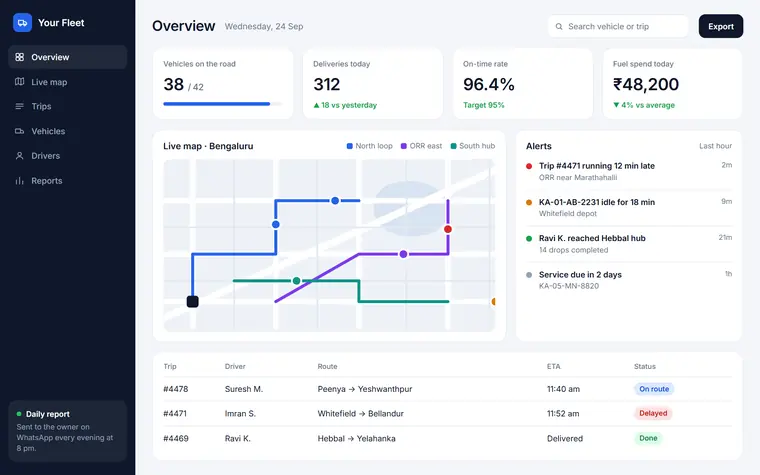Click the Ravi K. reached Hebbal hub alert
Viewport: 760px width, 475px height.
point(629,244)
